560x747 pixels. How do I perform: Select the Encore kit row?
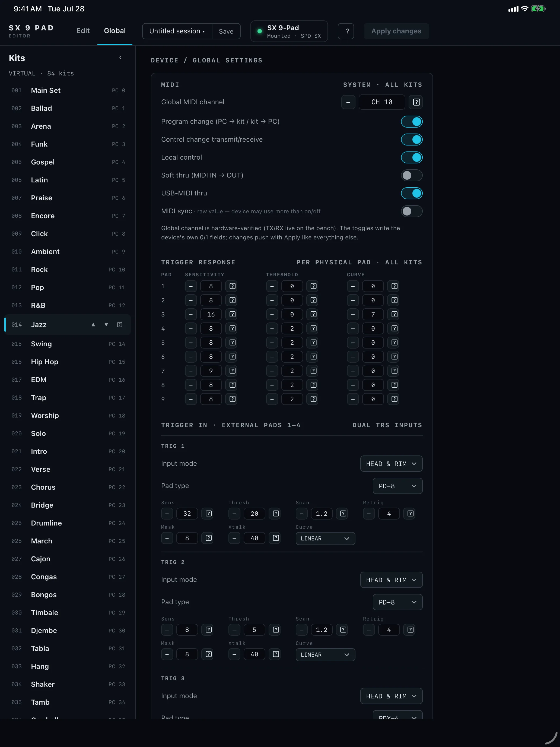tap(68, 216)
